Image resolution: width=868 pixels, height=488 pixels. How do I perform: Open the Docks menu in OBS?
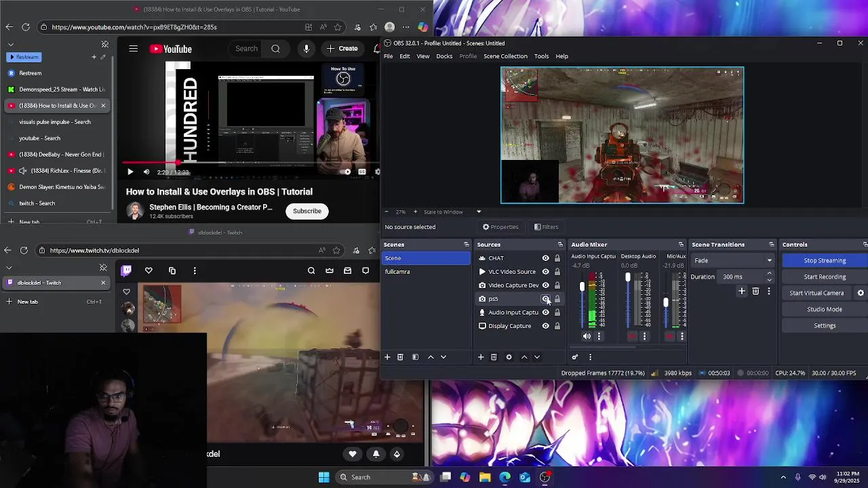[x=444, y=56]
